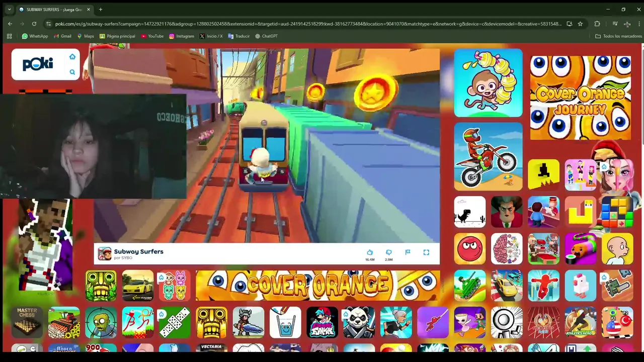Open the WhatsApp bookmark
The height and width of the screenshot is (362, 644).
tap(35, 36)
